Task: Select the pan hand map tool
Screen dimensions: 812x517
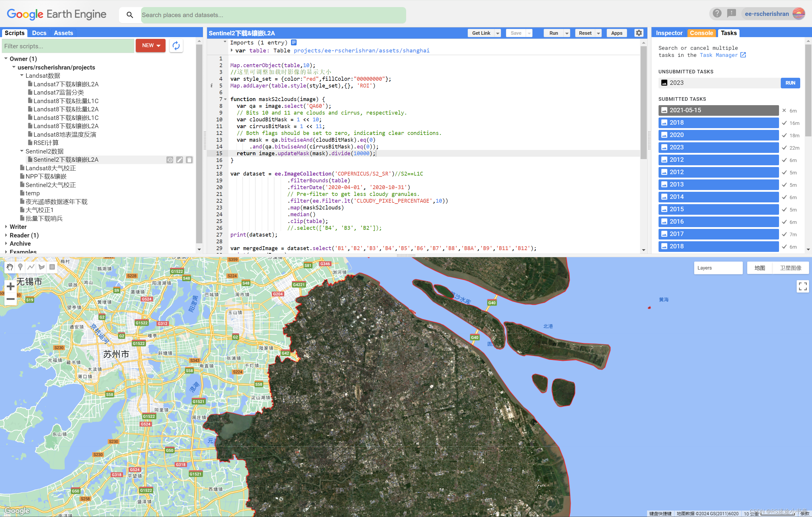Action: (x=9, y=267)
